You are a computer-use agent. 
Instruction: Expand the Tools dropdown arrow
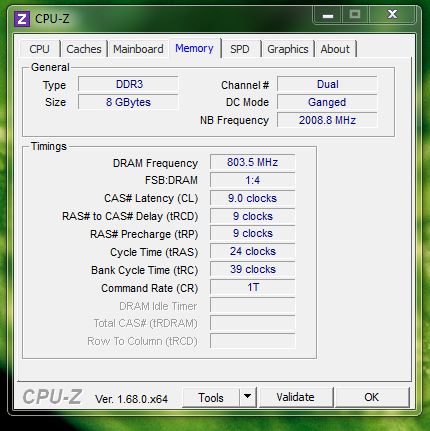[x=247, y=397]
